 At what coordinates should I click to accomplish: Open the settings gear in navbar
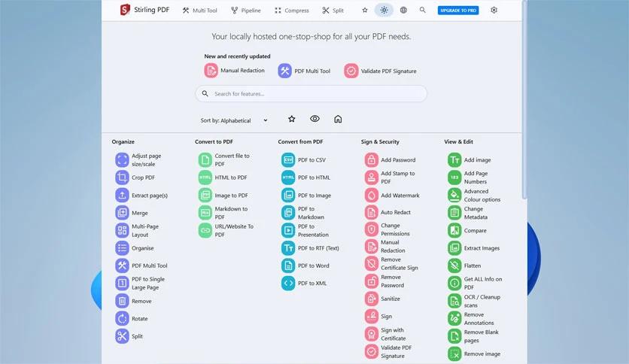tap(494, 10)
